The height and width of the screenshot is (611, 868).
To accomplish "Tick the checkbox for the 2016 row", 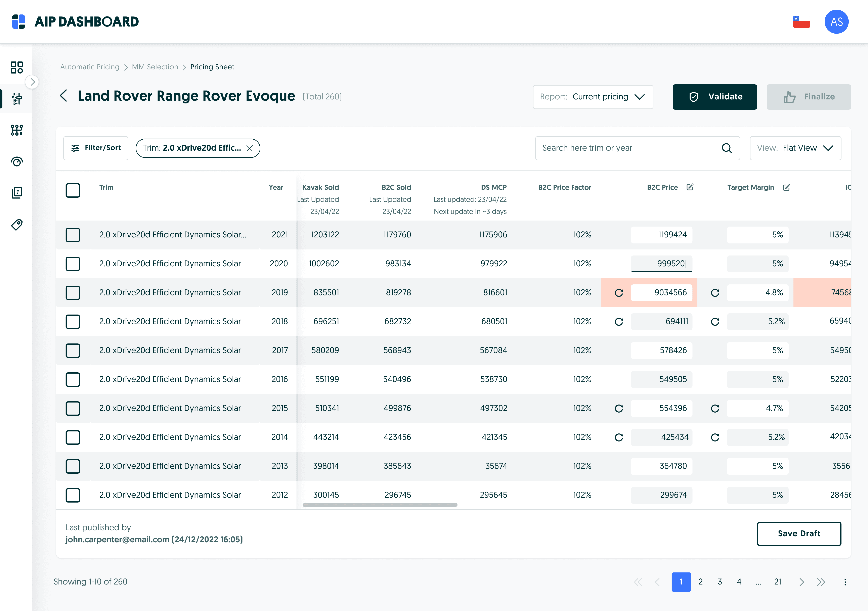I will (x=73, y=379).
